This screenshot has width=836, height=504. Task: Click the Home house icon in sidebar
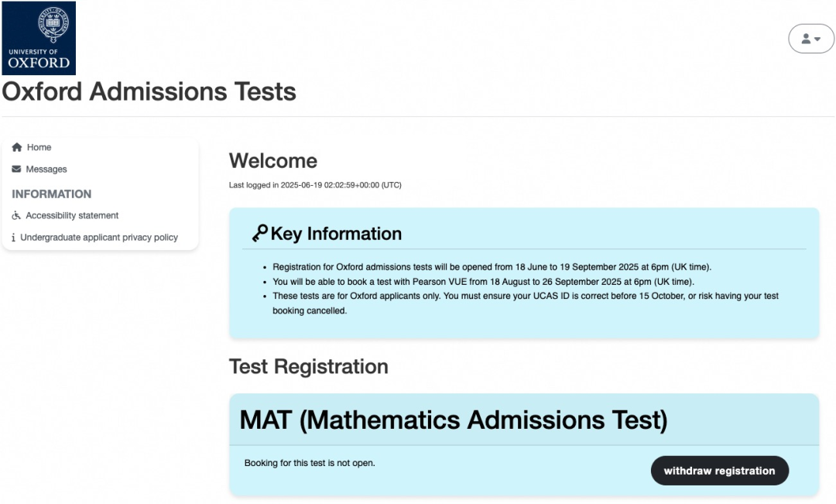click(x=17, y=147)
